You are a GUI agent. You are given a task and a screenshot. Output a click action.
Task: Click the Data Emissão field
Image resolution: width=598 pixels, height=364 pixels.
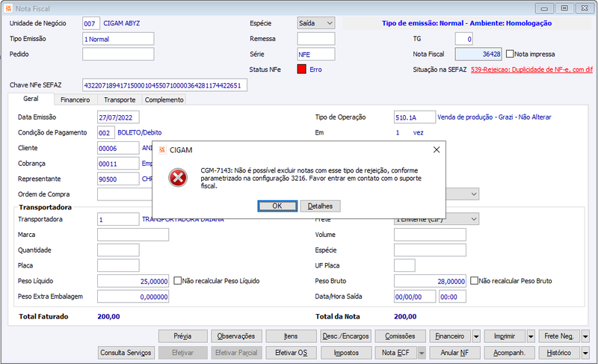118,117
